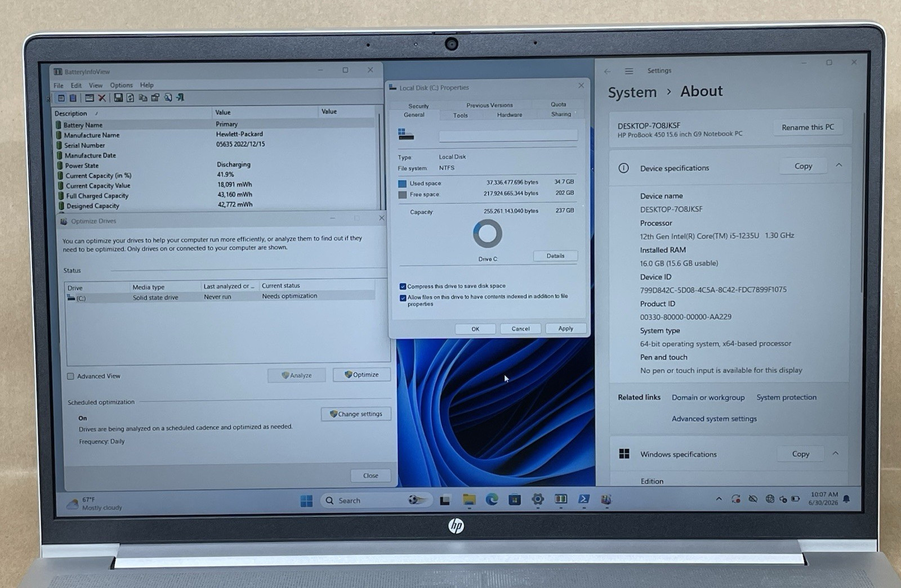Click the Windows Start button on taskbar
901x588 pixels.
point(306,501)
